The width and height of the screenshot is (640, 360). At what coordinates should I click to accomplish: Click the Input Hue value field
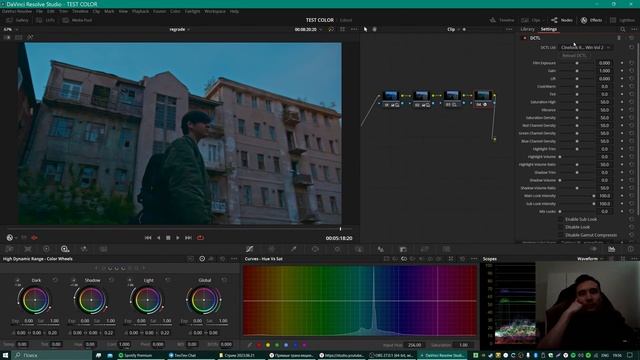414,345
